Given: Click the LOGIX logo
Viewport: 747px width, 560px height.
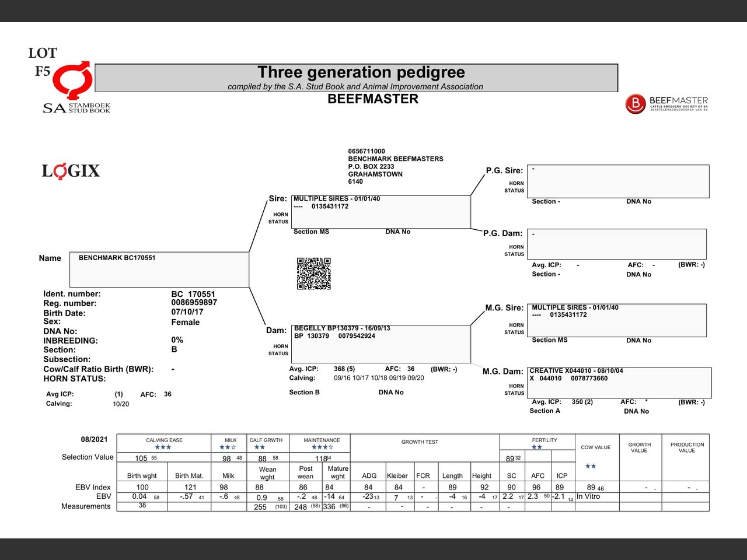Looking at the screenshot, I should point(71,171).
